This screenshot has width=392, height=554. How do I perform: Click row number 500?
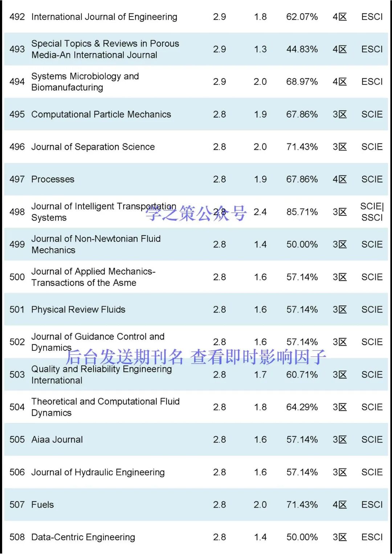pos(17,277)
